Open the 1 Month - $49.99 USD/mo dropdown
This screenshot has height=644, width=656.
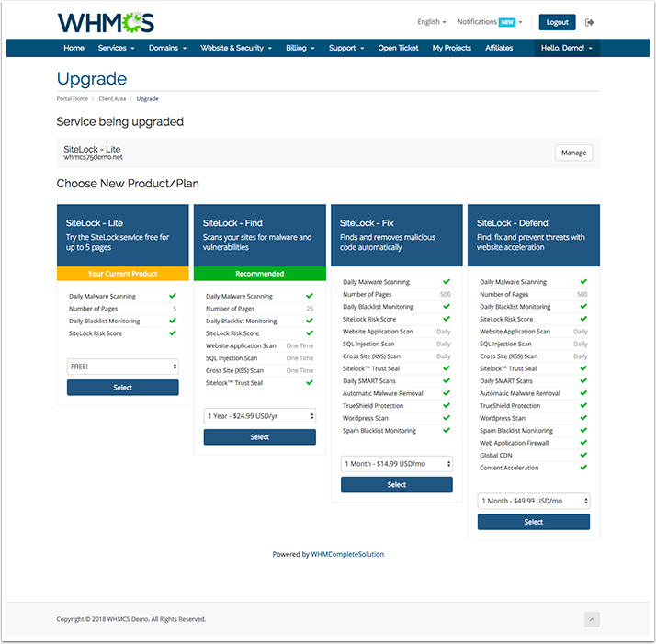tap(534, 501)
